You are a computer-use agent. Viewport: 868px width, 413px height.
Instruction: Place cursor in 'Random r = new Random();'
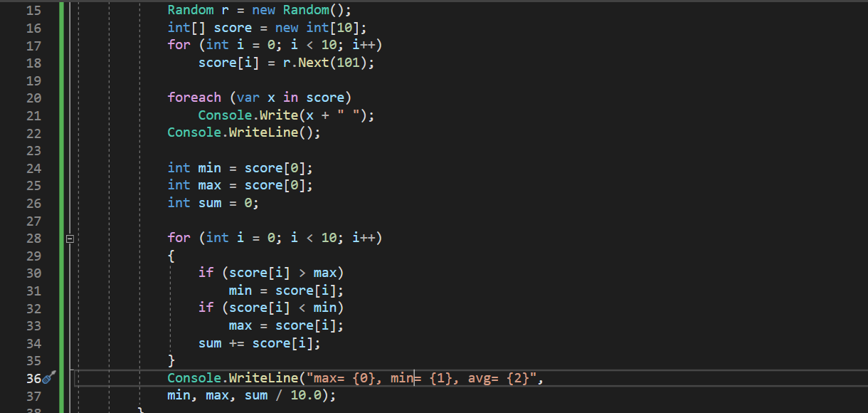[x=260, y=11]
